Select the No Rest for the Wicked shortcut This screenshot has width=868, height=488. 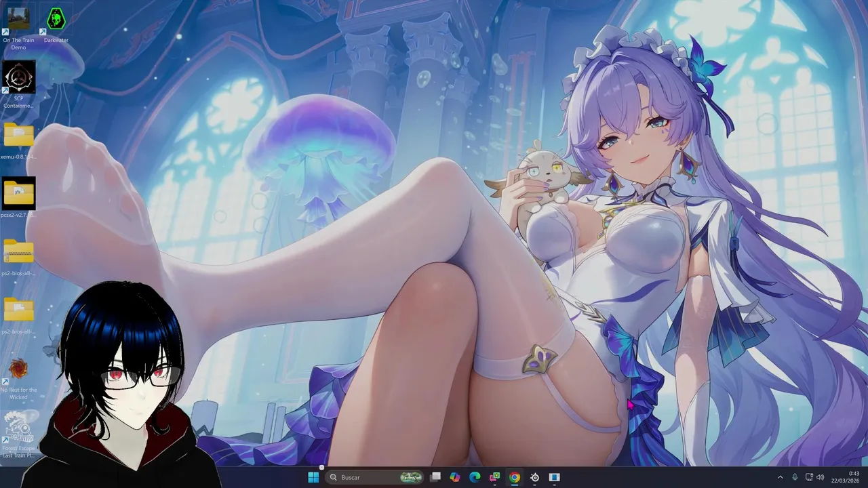pos(18,378)
